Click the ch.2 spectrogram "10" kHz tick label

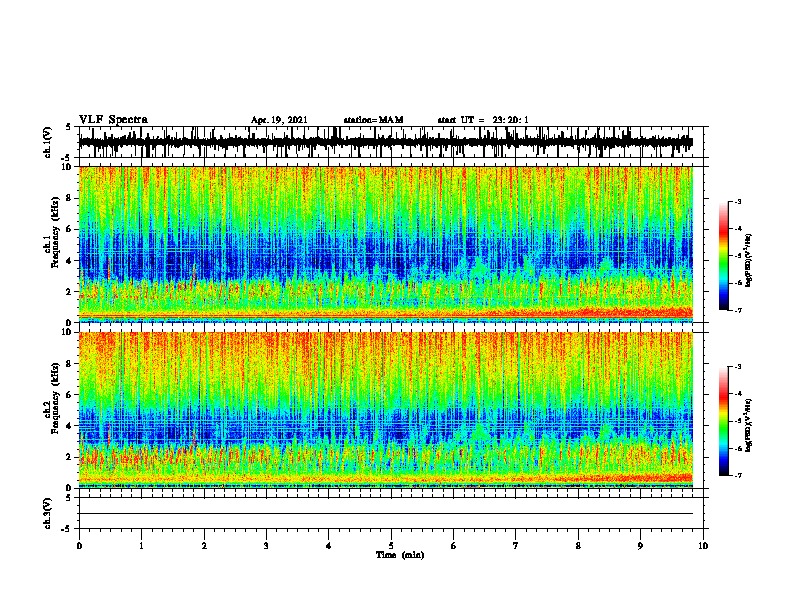(x=68, y=332)
